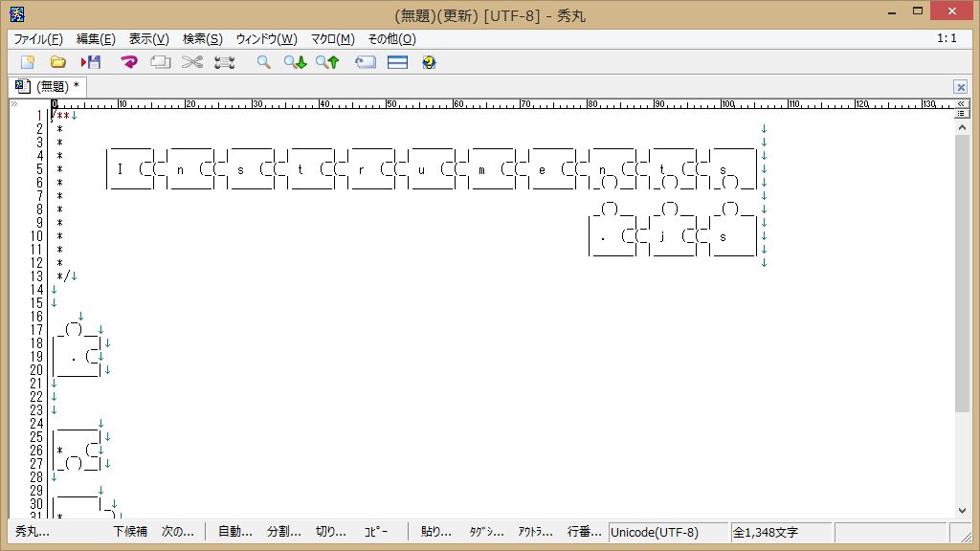Open the マクロ(M) menu

[x=332, y=39]
